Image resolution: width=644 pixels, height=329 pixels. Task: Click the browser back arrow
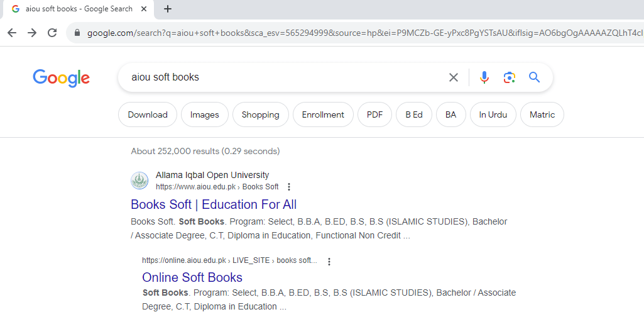coord(12,33)
